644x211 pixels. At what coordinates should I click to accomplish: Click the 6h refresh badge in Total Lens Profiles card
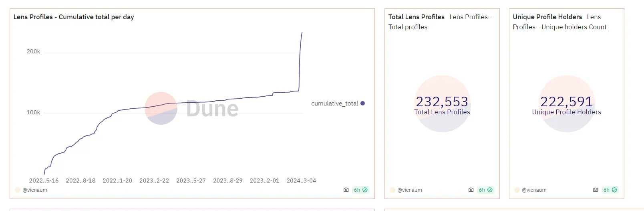click(485, 190)
